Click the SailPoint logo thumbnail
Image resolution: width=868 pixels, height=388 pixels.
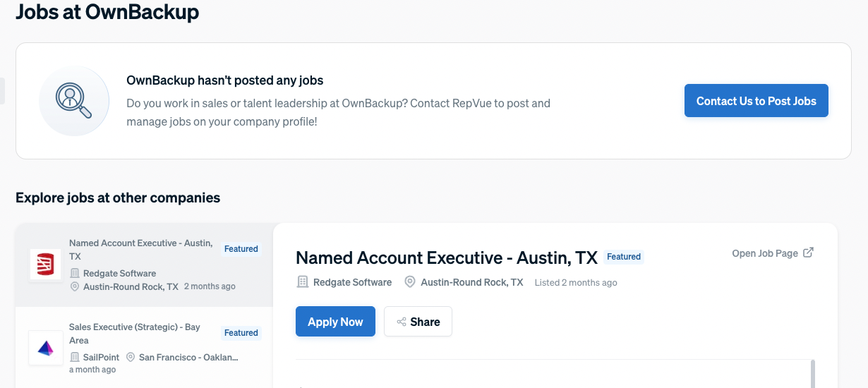point(45,348)
